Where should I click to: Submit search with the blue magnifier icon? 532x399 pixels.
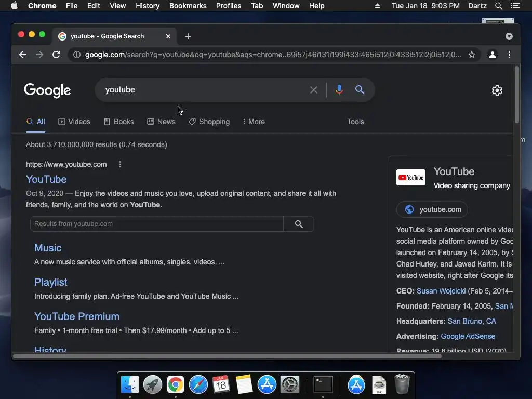[360, 90]
